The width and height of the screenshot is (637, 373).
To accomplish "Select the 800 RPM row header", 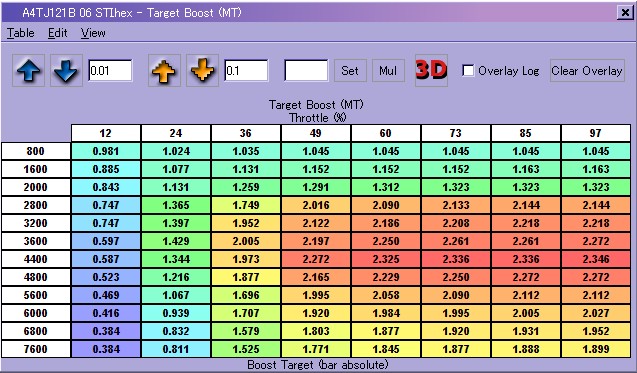I will pyautogui.click(x=36, y=151).
